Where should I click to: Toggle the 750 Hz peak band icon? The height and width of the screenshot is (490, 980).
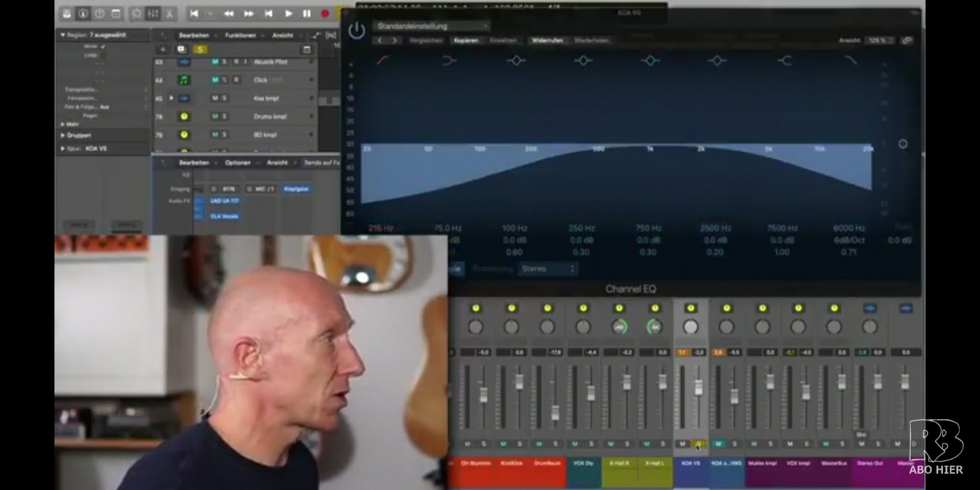click(x=650, y=61)
